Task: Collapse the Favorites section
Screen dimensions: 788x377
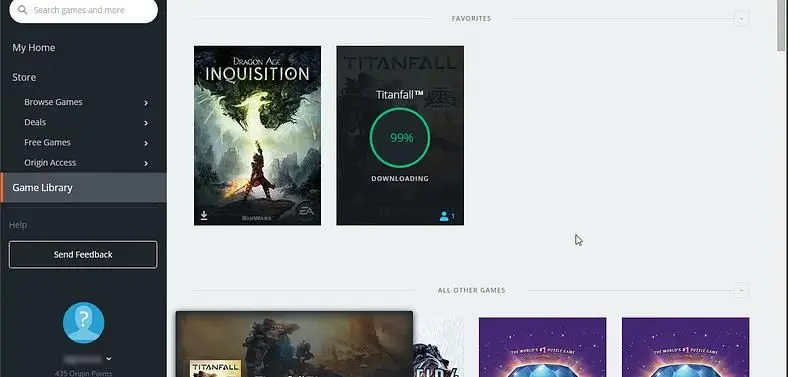Action: click(x=742, y=19)
